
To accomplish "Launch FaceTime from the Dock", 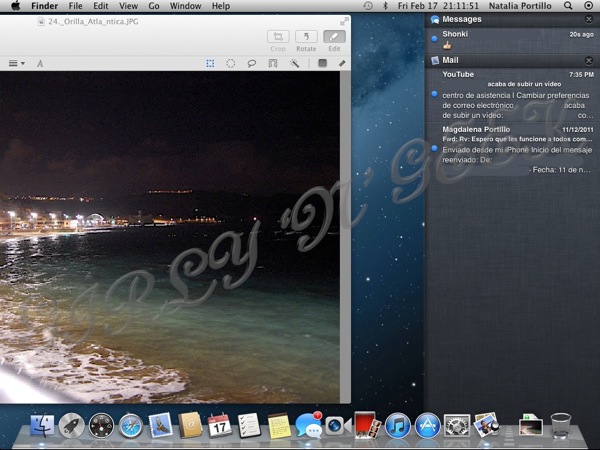I will (x=338, y=426).
